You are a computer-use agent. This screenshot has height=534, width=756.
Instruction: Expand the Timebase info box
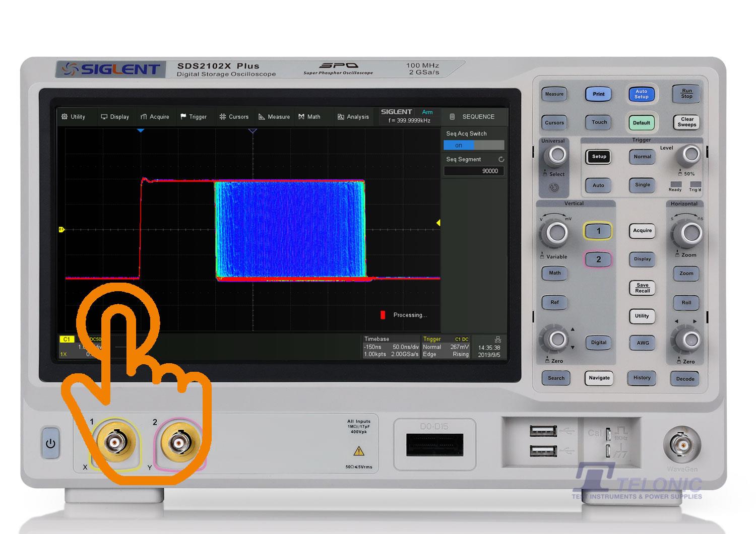(x=391, y=347)
